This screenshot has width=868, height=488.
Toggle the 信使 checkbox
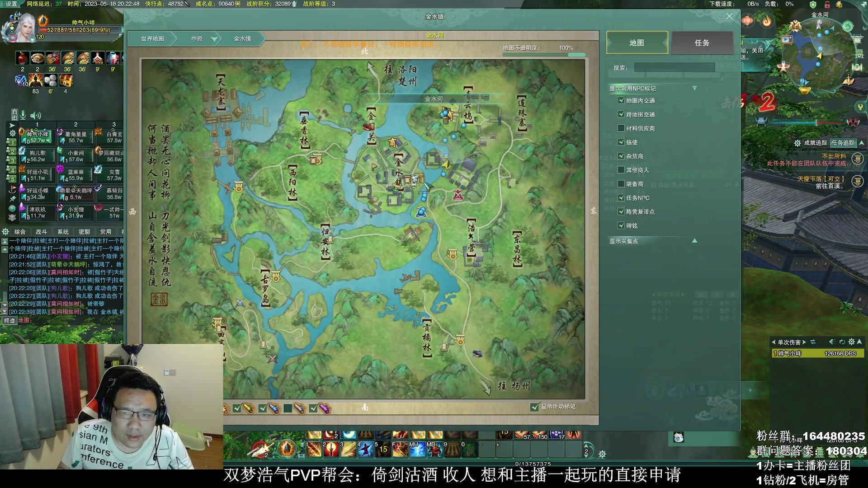point(621,142)
